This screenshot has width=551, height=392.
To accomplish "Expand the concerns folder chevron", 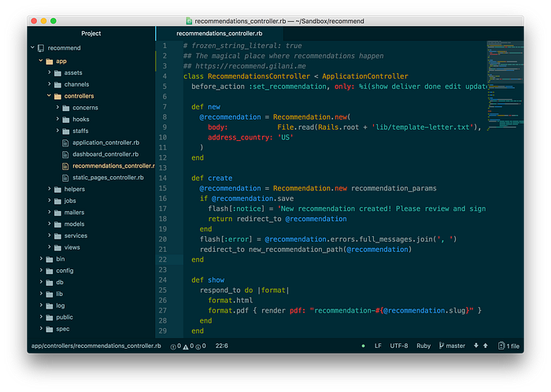I will coord(57,107).
